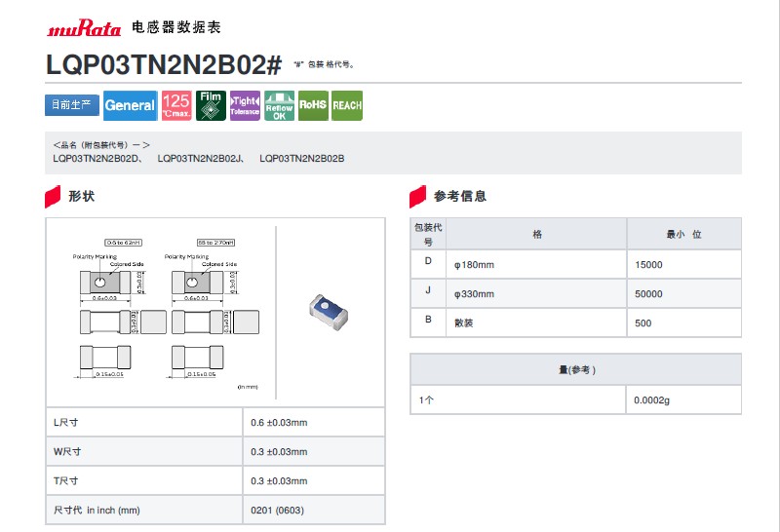Image resolution: width=780 pixels, height=532 pixels.
Task: Click the weight value 0.0002g
Action: [x=651, y=400]
